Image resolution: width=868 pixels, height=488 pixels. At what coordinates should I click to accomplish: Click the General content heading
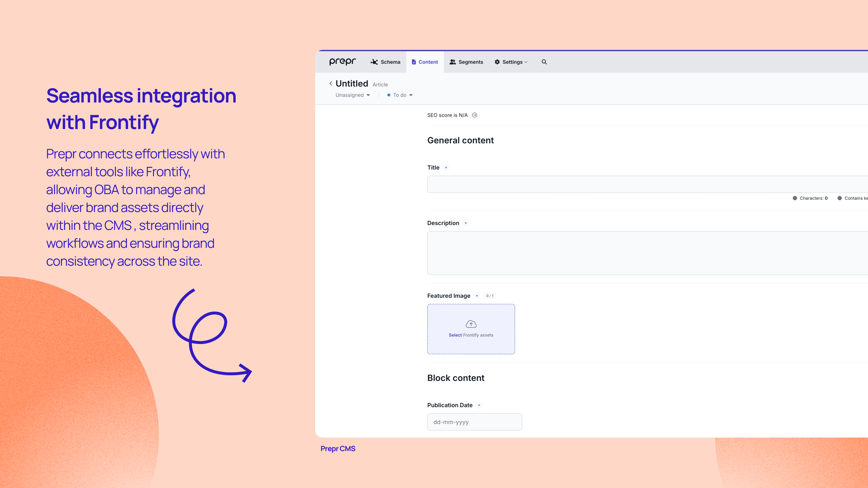[460, 140]
